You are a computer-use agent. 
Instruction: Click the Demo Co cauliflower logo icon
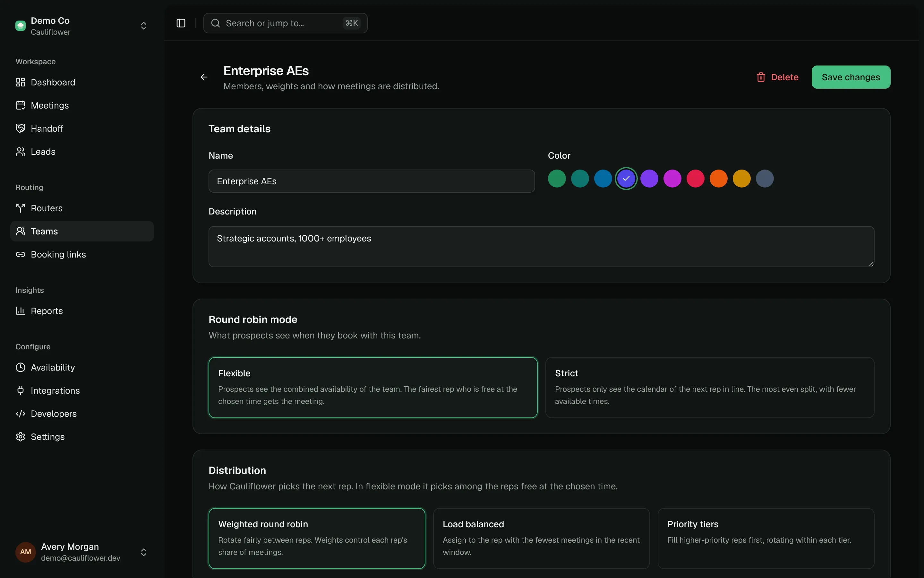tap(20, 26)
